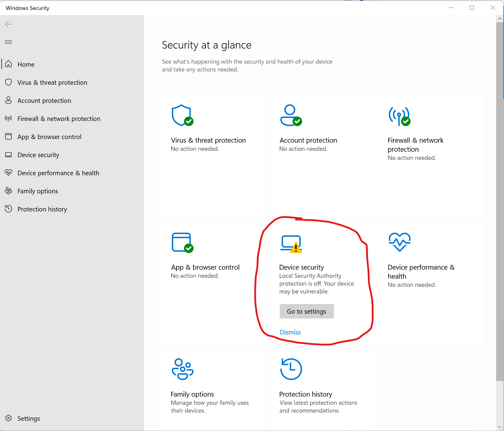Click the Firewall antenna icon in sidebar

tap(8, 118)
